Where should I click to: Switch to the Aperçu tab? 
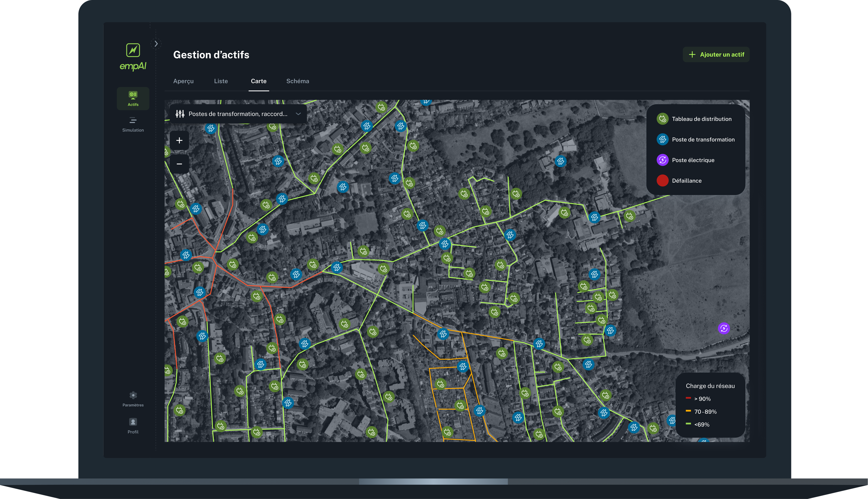[x=183, y=81]
